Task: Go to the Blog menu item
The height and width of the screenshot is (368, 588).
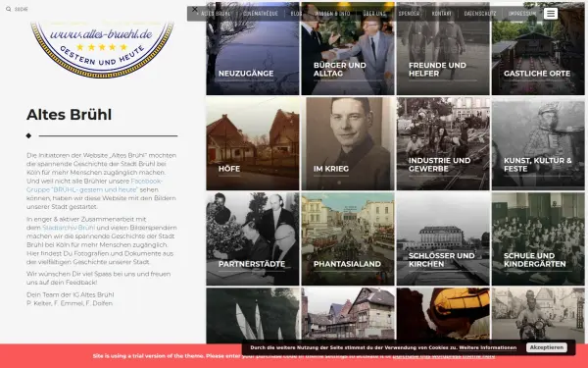Action: [296, 14]
